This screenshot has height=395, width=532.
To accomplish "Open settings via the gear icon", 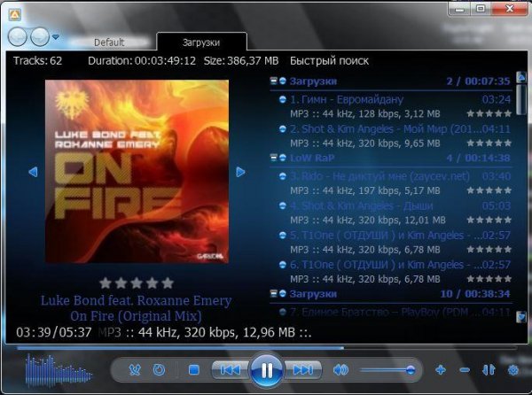I will pos(513,370).
